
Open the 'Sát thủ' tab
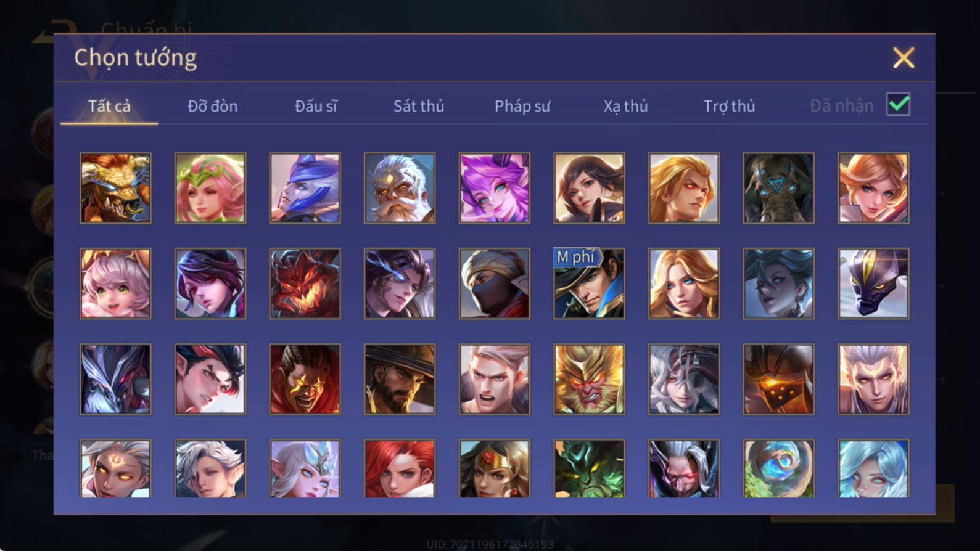point(419,106)
